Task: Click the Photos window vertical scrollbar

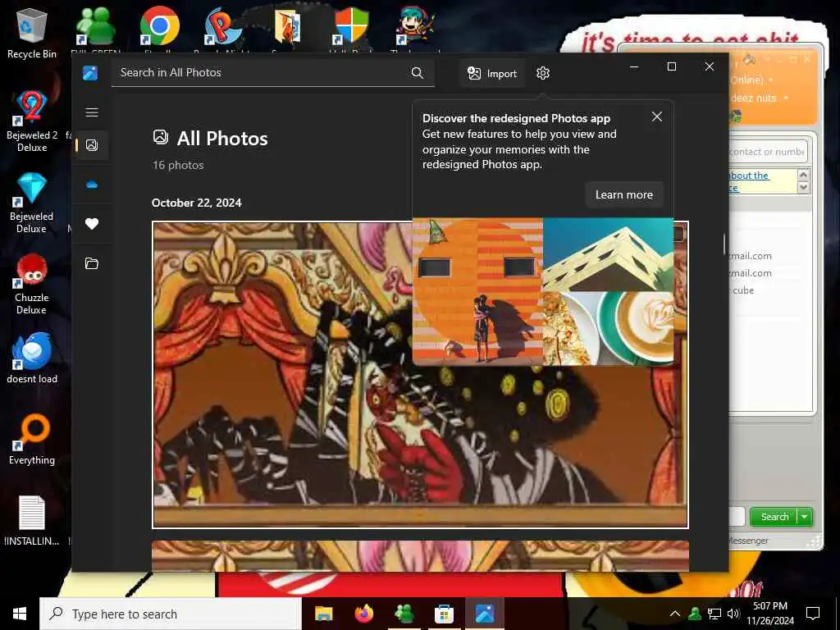Action: point(724,244)
